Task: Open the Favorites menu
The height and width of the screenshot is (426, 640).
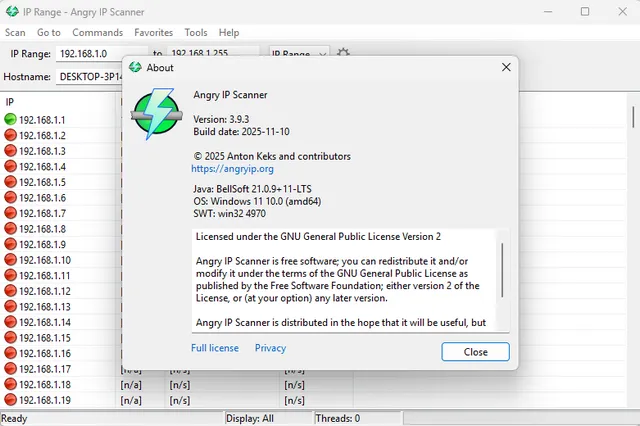Action: pyautogui.click(x=153, y=33)
